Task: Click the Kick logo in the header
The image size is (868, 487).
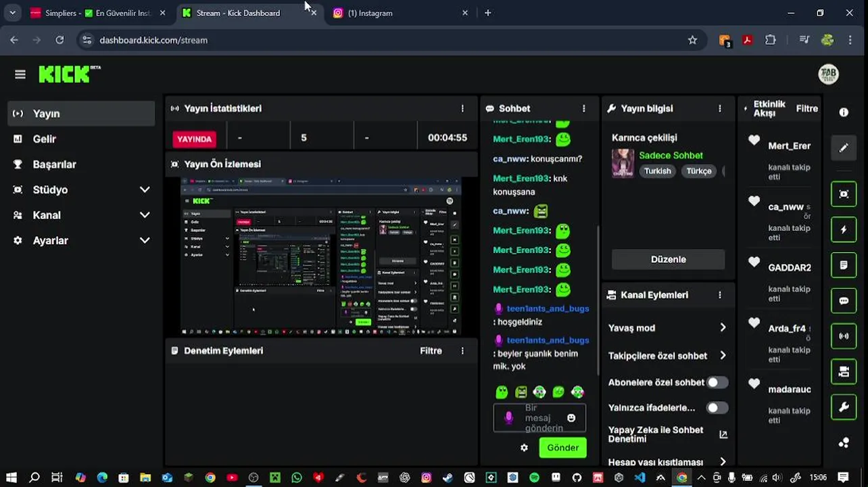Action: 70,74
